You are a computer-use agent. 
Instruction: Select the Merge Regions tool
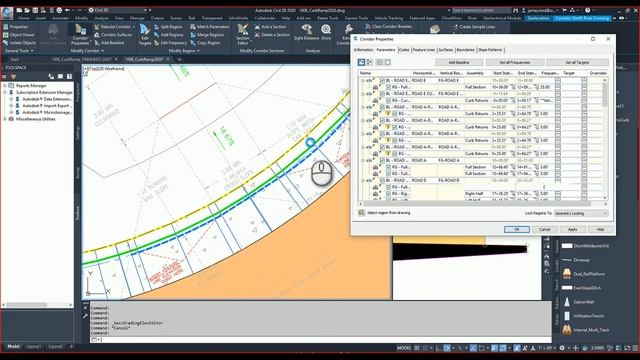point(207,35)
